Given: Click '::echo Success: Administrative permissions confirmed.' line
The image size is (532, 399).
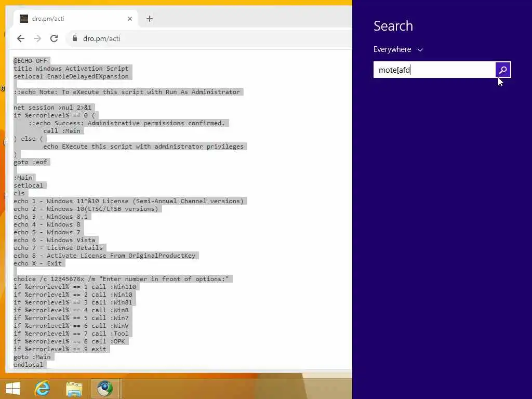Looking at the screenshot, I should (x=127, y=123).
